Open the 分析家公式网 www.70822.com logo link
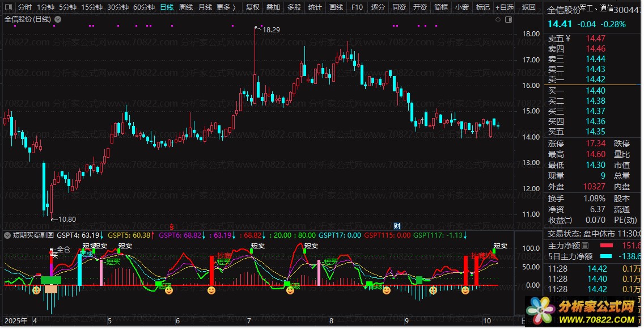Screen dimensions: 644x329 [582, 311]
